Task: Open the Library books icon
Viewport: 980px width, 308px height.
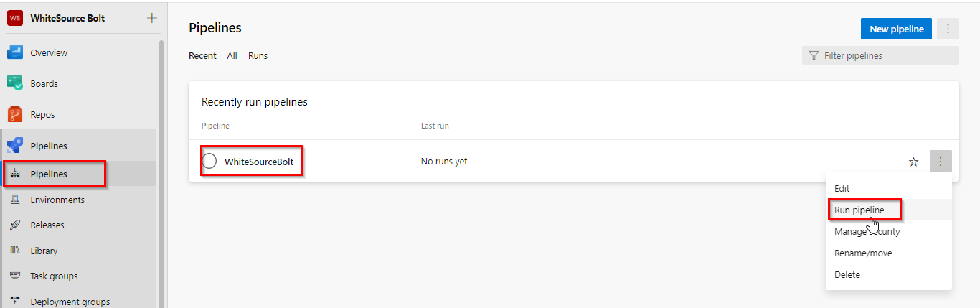Action: point(14,251)
